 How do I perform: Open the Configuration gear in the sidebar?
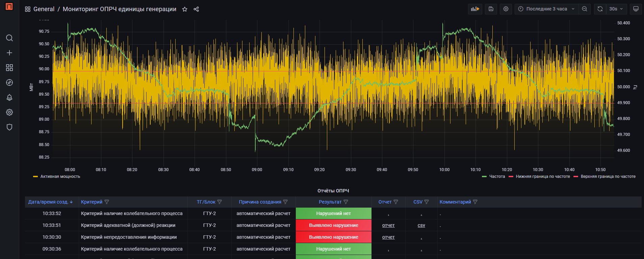click(x=9, y=112)
